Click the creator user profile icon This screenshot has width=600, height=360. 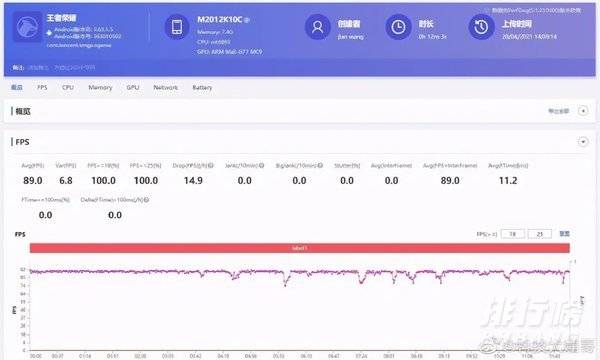pos(318,27)
